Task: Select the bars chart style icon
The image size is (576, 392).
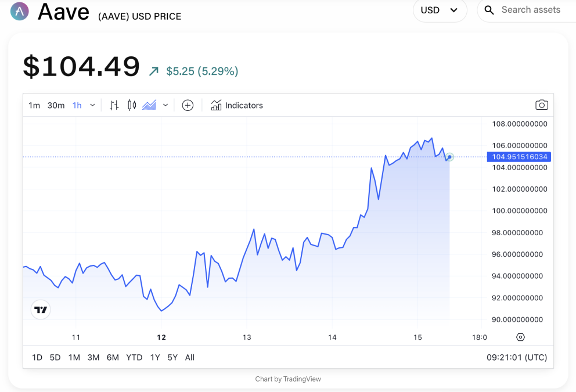Action: [114, 105]
